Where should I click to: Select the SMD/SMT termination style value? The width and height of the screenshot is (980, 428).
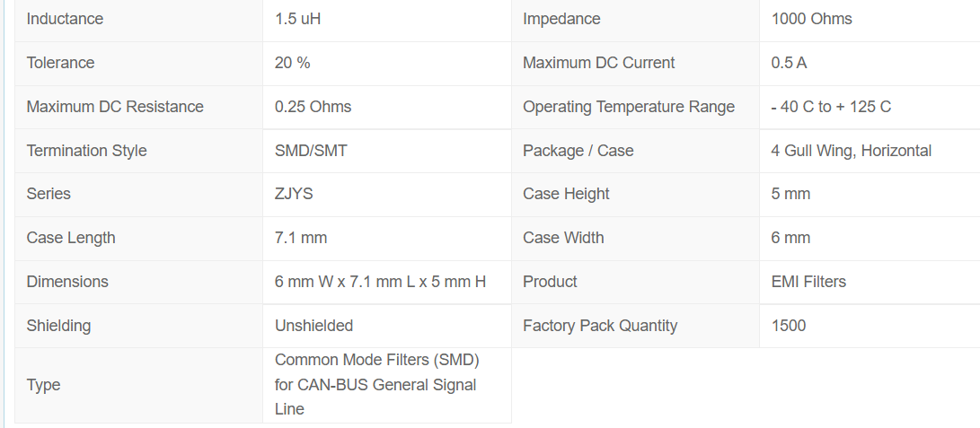[x=311, y=151]
